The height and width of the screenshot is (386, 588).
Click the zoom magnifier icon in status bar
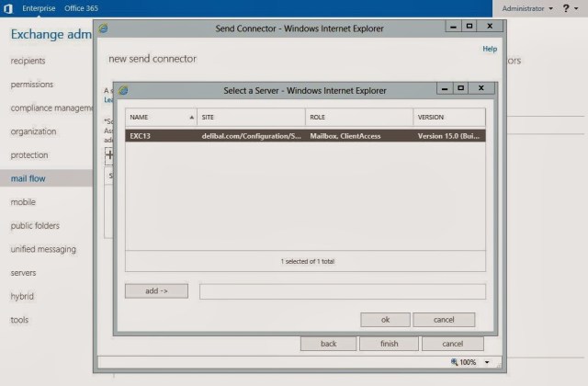tap(452, 362)
